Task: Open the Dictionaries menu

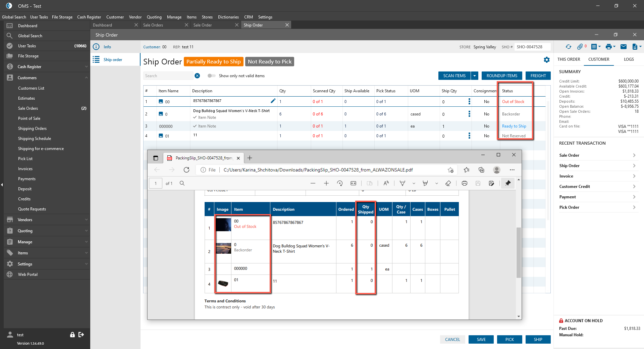Action: click(228, 17)
